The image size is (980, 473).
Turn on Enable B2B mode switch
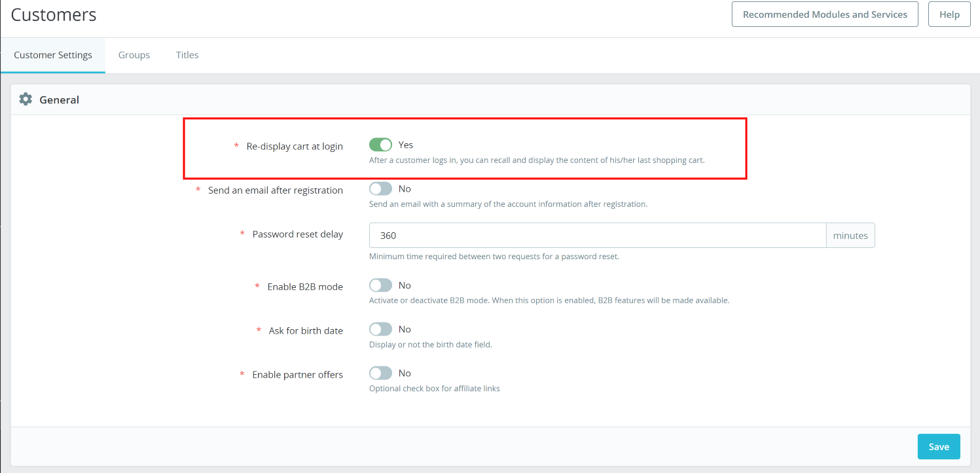[380, 285]
